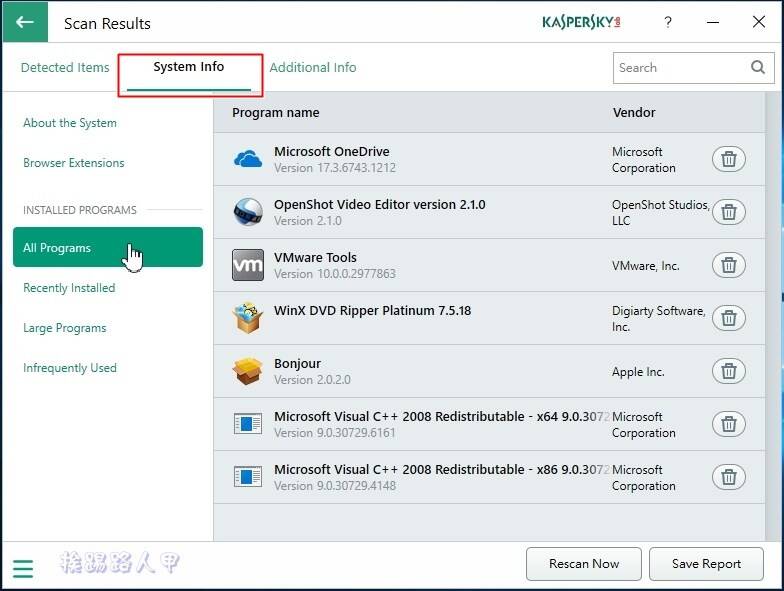
Task: Click the OpenShot Studios, LLC vendor cell
Action: [x=660, y=212]
